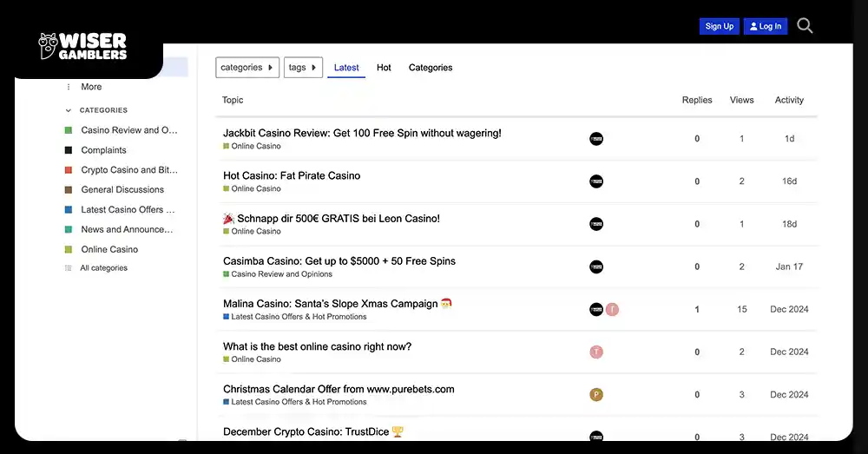Open Jackbit Casino Review topic
Image resolution: width=868 pixels, height=454 pixels.
pos(362,133)
